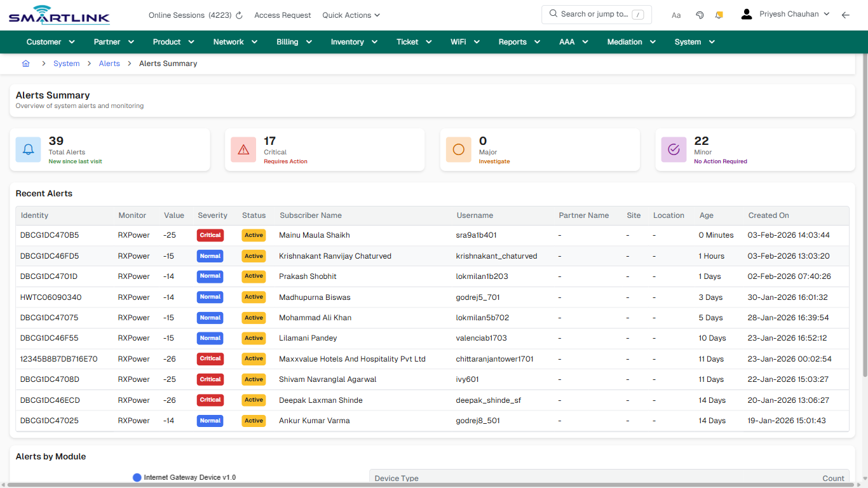Go home using the breadcrumb house icon

pyautogui.click(x=25, y=64)
